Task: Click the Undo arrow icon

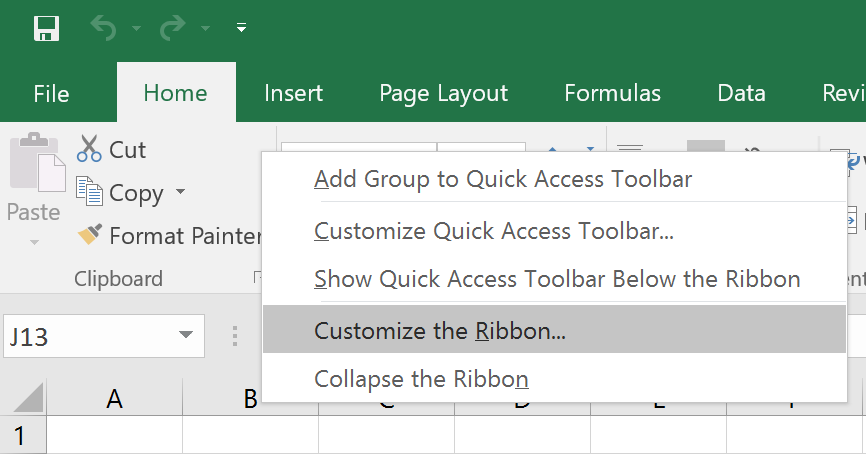Action: pyautogui.click(x=104, y=28)
